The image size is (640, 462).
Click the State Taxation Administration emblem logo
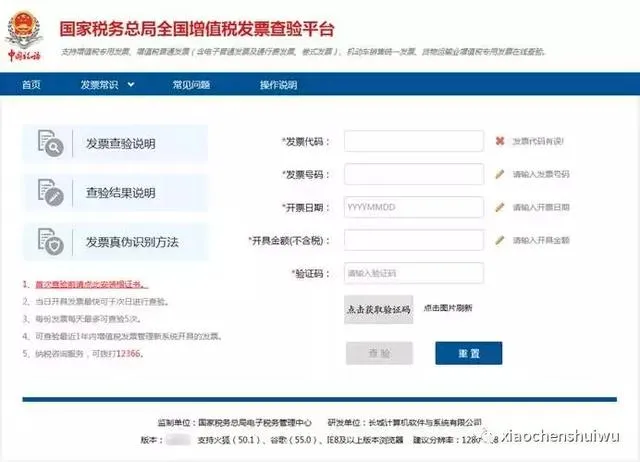coord(24,36)
